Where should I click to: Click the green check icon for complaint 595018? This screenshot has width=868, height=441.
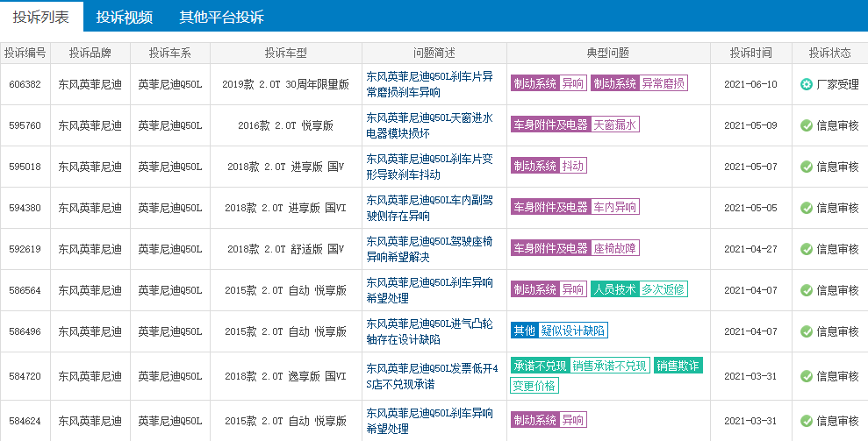coord(806,167)
